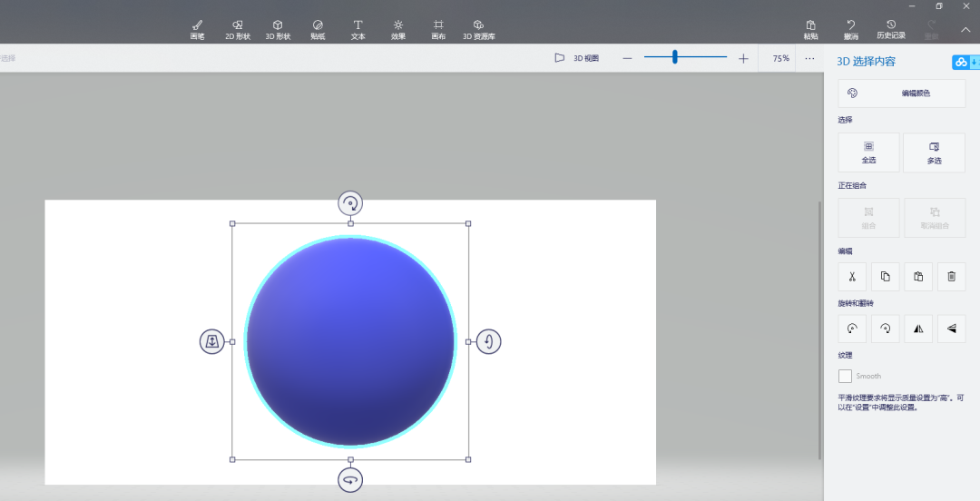
Task: Open the 2D 形状 tools
Action: [238, 29]
